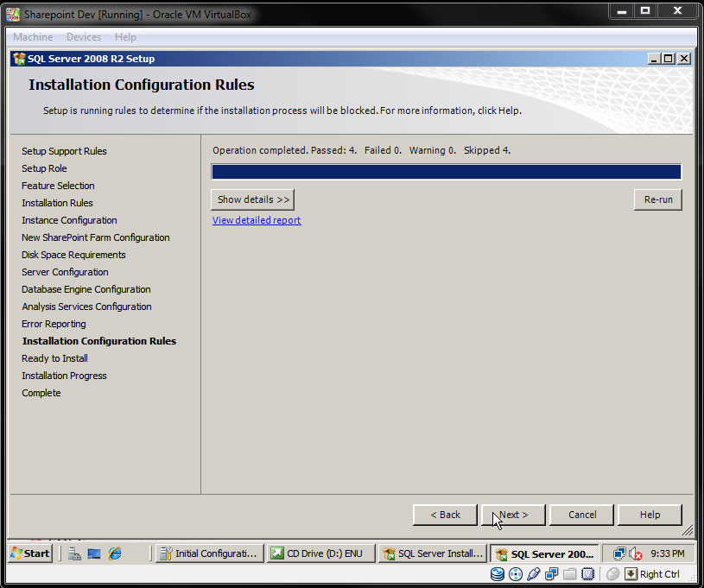Image resolution: width=704 pixels, height=588 pixels.
Task: Click SQL Server Setup title bar icon
Action: point(19,59)
